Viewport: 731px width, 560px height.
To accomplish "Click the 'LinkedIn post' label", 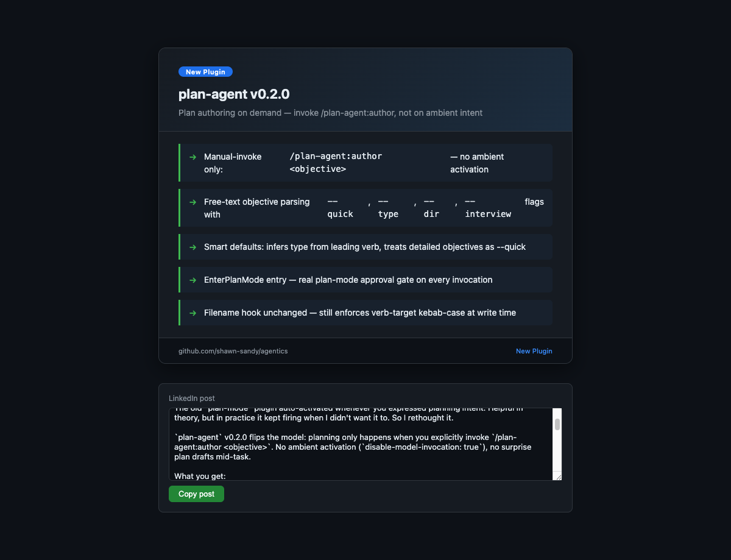I will pos(192,398).
